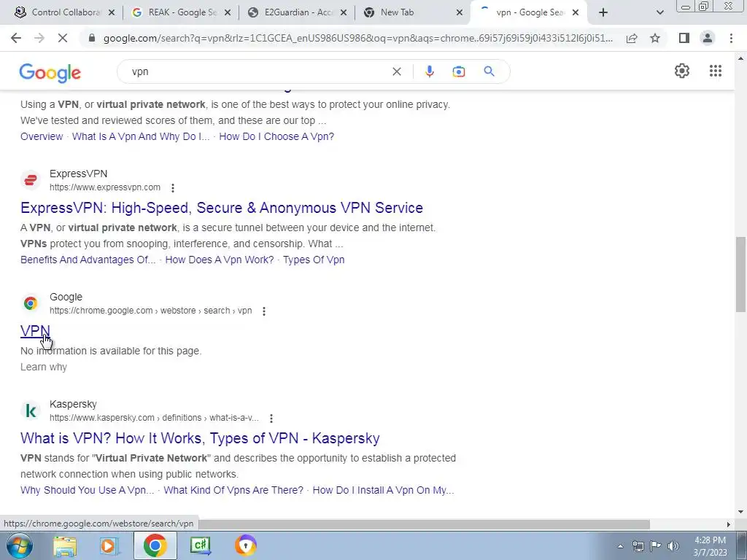Start a voice search with the microphone
Image resolution: width=747 pixels, height=560 pixels.
pyautogui.click(x=429, y=71)
